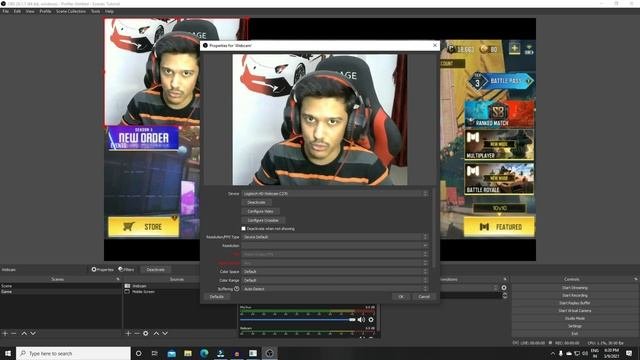
Task: Open Color Range dropdown
Action: (336, 280)
